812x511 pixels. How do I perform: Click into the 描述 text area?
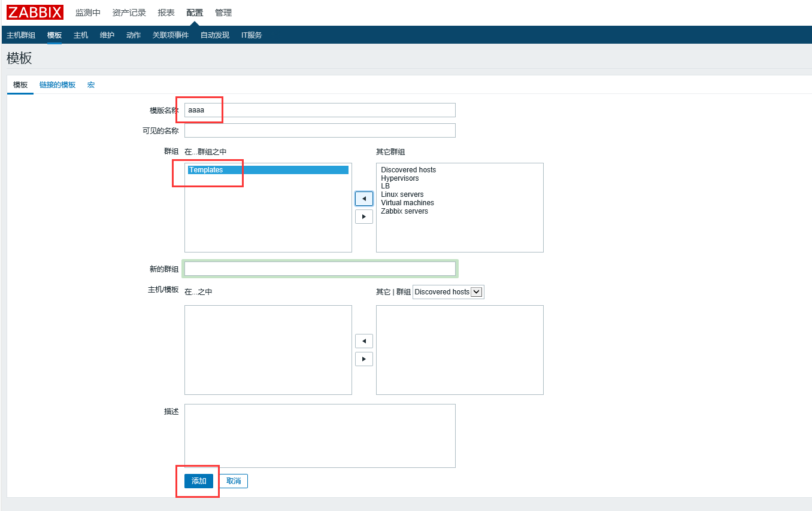coord(320,436)
